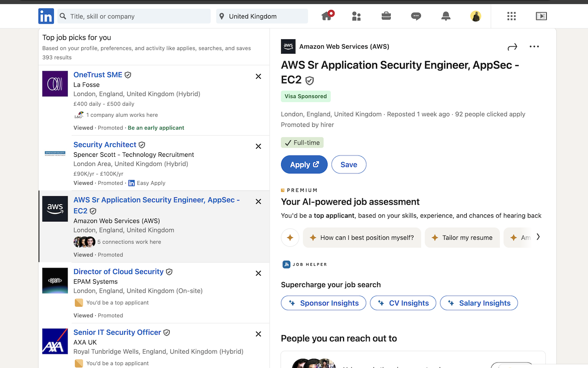Open Spencer Scott company logo thumbnail
Screen dimensions: 588x368
point(55,154)
